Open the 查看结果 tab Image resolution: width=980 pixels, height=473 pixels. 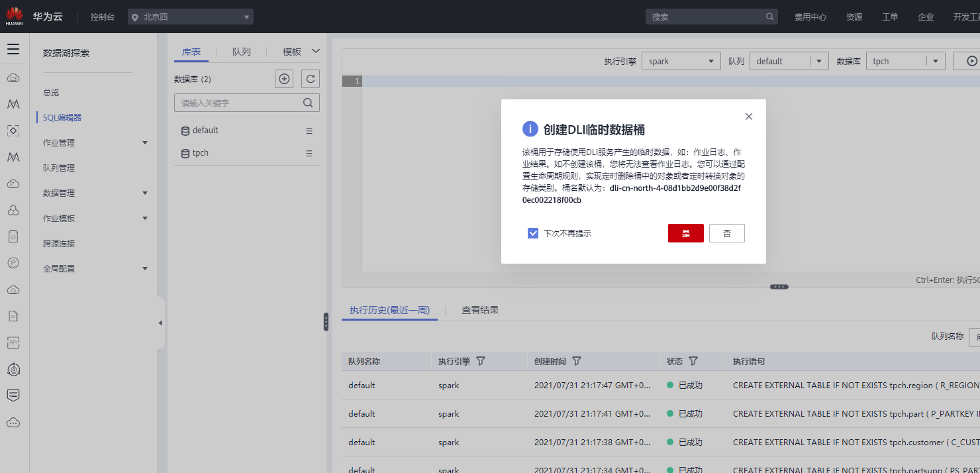pos(480,310)
